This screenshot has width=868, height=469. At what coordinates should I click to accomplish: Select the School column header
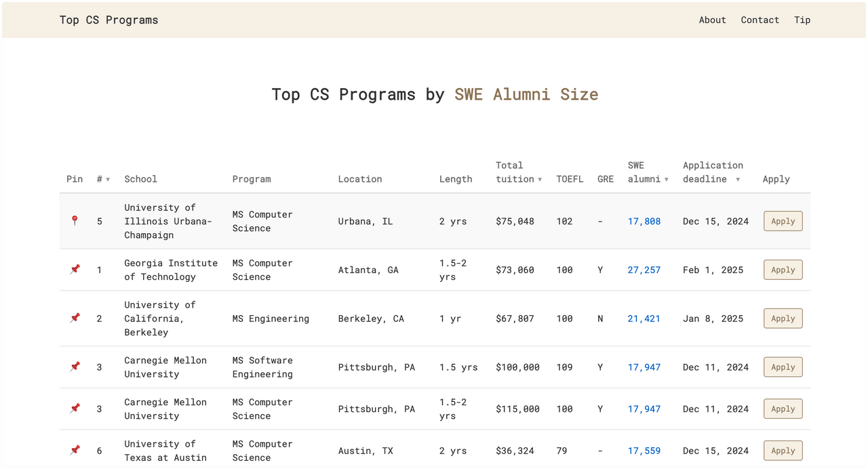140,179
